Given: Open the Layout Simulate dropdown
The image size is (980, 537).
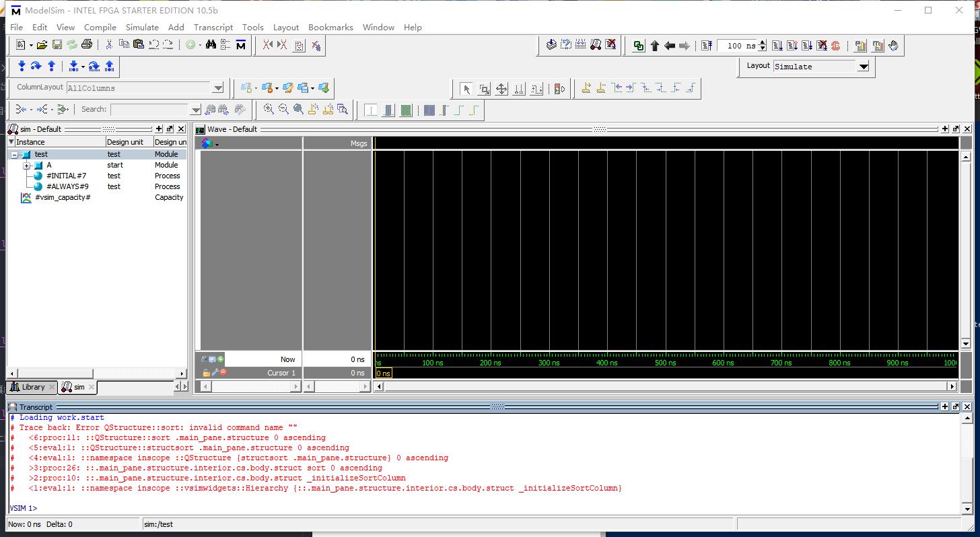Looking at the screenshot, I should [x=864, y=66].
